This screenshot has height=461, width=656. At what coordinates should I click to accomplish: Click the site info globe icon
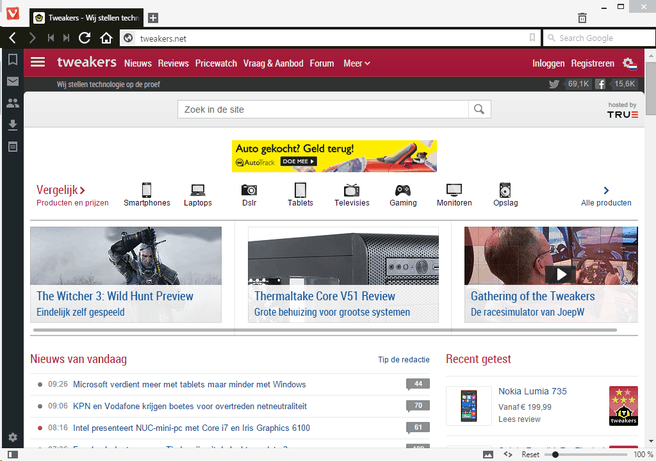click(x=128, y=38)
